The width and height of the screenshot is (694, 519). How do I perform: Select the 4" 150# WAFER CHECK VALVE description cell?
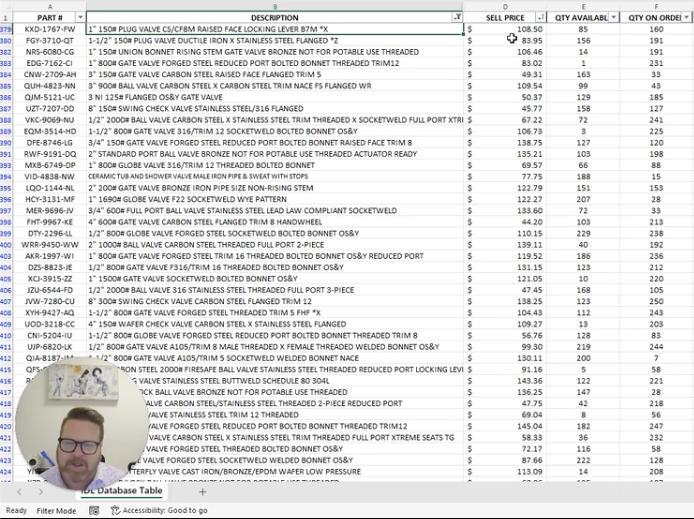click(275, 324)
